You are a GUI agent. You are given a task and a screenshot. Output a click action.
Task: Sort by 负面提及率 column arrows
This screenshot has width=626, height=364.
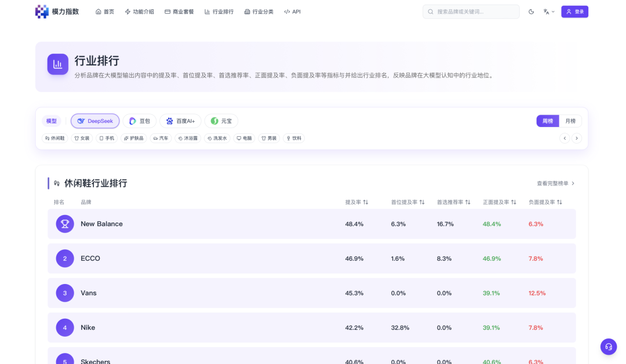tap(560, 202)
